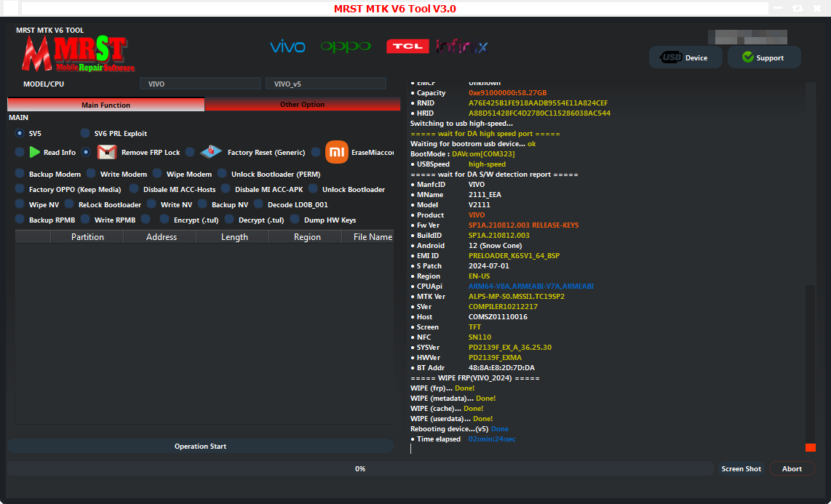This screenshot has height=504, width=831.
Task: Switch to the Main Function tab
Action: pyautogui.click(x=106, y=105)
